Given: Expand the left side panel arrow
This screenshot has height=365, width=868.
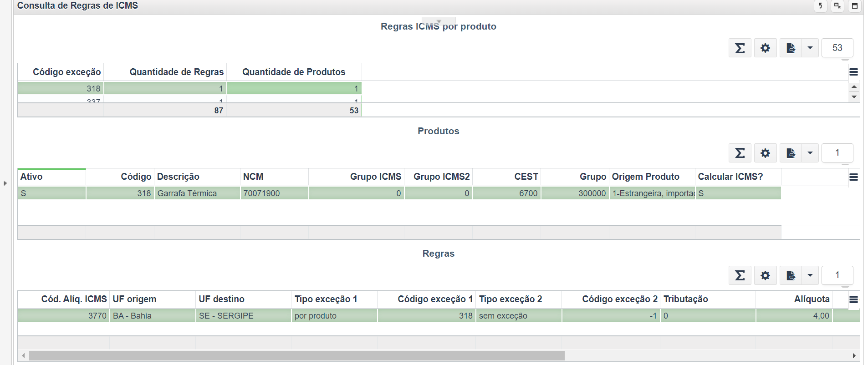Looking at the screenshot, I should (x=5, y=183).
